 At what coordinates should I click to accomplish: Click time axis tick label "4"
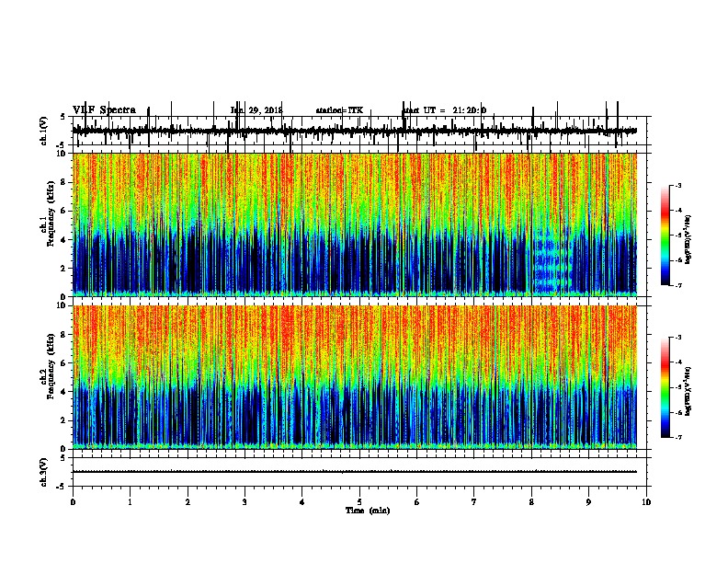coord(302,501)
